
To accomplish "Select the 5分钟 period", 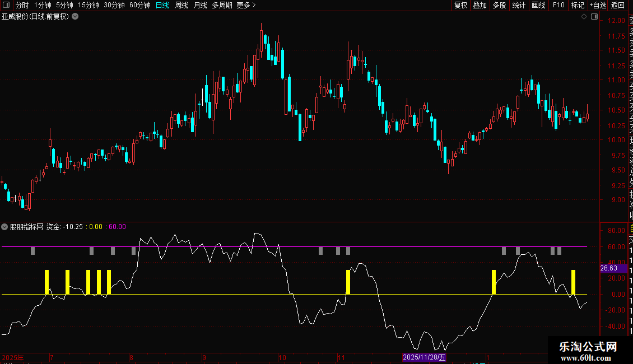I will click(x=64, y=5).
